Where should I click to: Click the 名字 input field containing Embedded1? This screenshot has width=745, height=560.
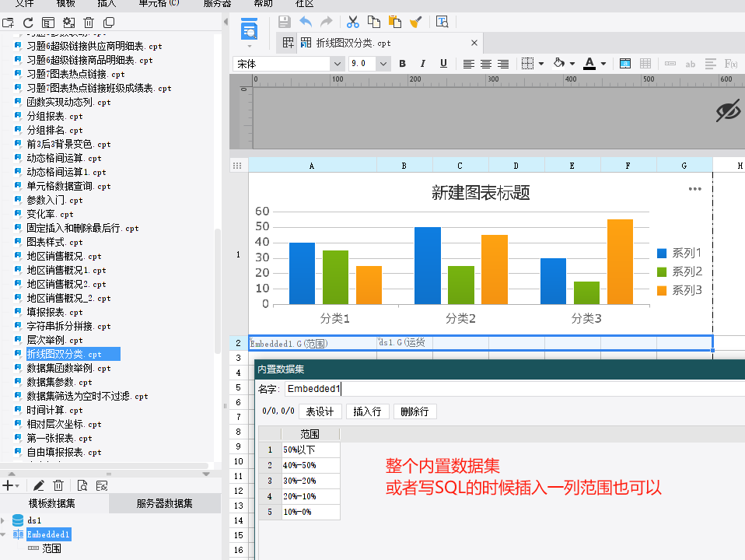(513, 388)
